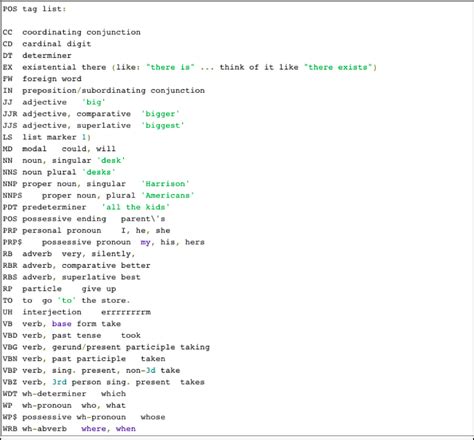Select the 'RP particle give up' line
This screenshot has width=474, height=440.
pyautogui.click(x=59, y=289)
